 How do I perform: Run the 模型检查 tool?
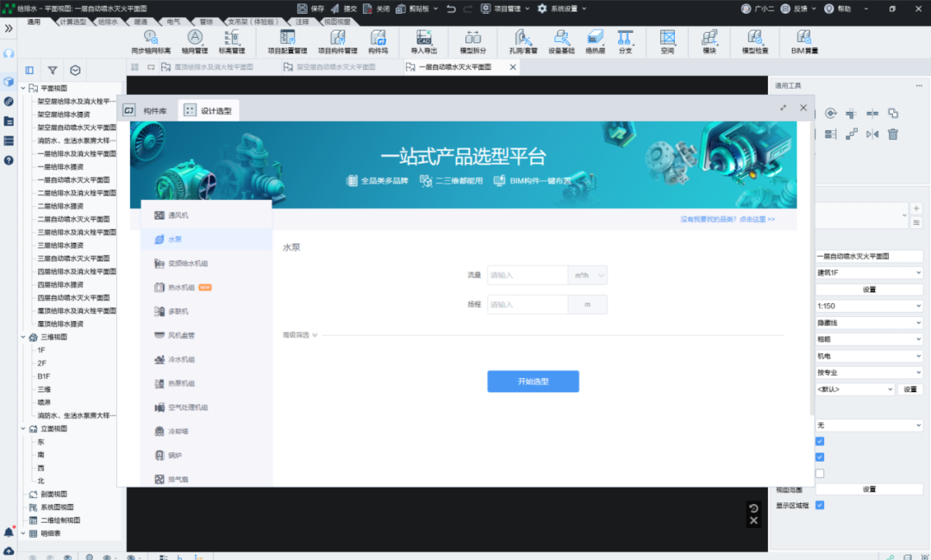(x=755, y=41)
